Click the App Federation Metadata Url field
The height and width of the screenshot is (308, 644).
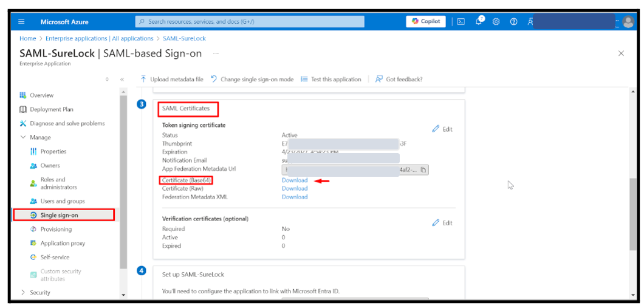point(355,169)
